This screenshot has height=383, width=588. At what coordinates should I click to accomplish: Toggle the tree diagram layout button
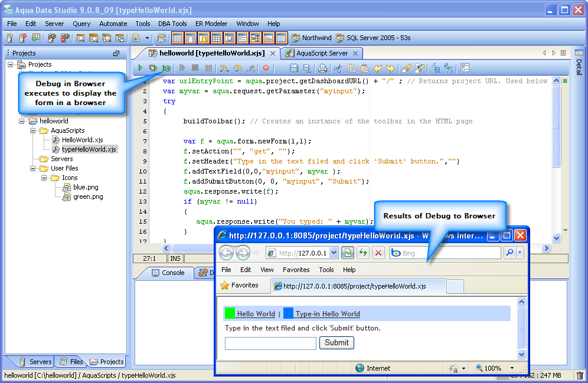pyautogui.click(x=256, y=38)
